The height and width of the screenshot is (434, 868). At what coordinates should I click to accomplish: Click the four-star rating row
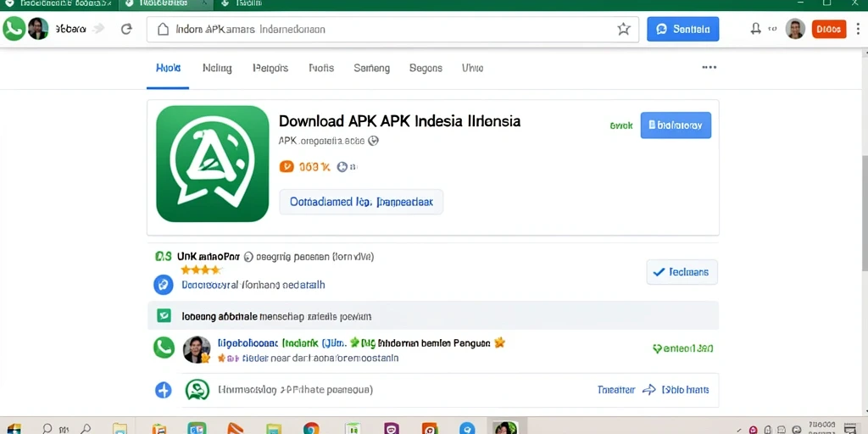tap(201, 270)
